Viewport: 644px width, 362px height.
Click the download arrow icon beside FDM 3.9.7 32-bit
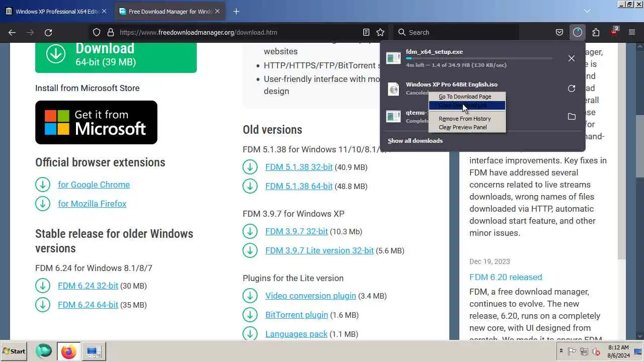(250, 231)
